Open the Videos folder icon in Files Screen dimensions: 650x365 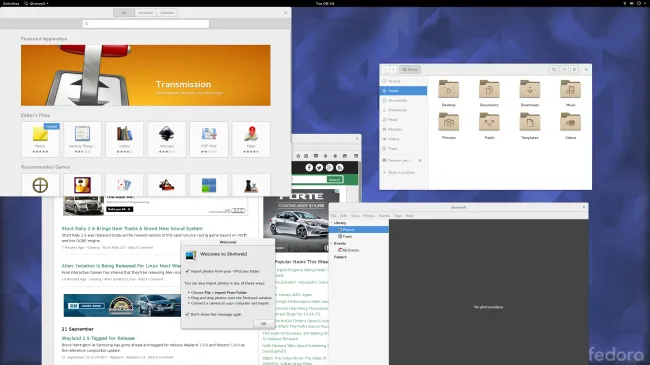click(570, 122)
